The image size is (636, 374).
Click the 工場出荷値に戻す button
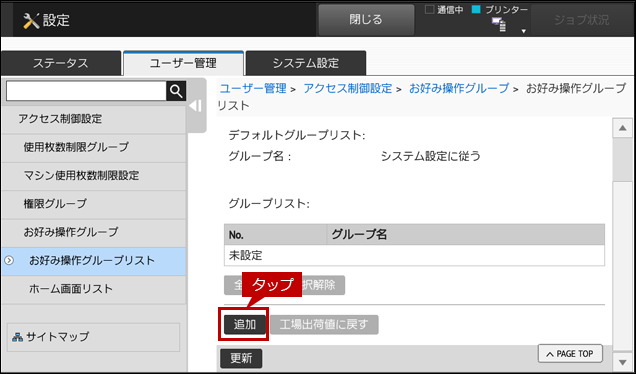pyautogui.click(x=324, y=325)
